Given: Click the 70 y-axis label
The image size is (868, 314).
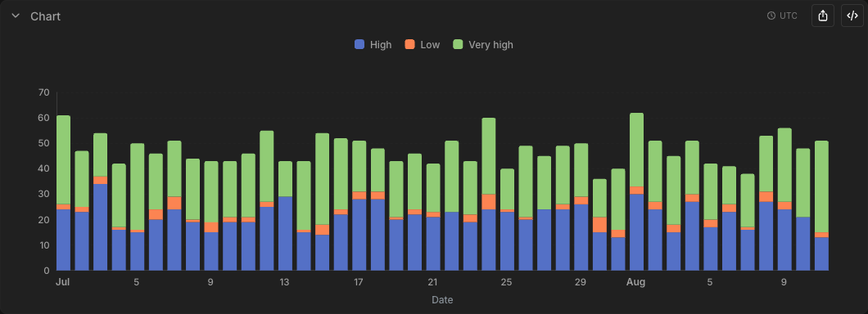Looking at the screenshot, I should (x=43, y=92).
